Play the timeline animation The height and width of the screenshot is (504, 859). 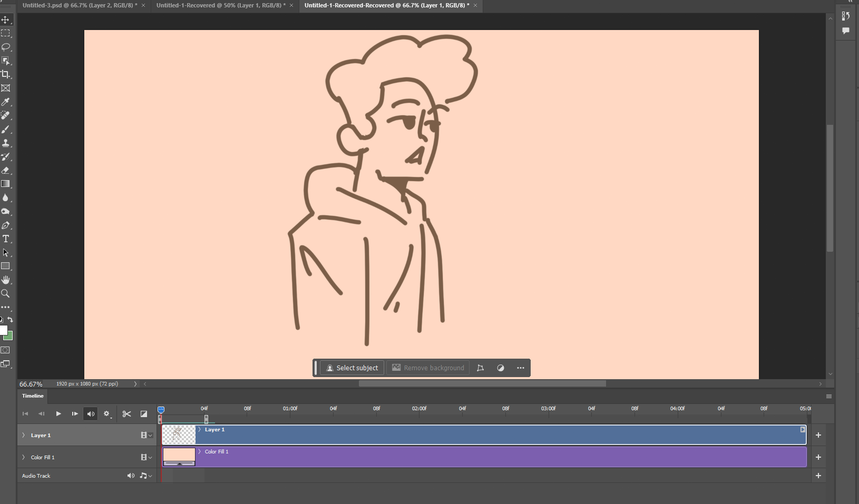pyautogui.click(x=58, y=414)
